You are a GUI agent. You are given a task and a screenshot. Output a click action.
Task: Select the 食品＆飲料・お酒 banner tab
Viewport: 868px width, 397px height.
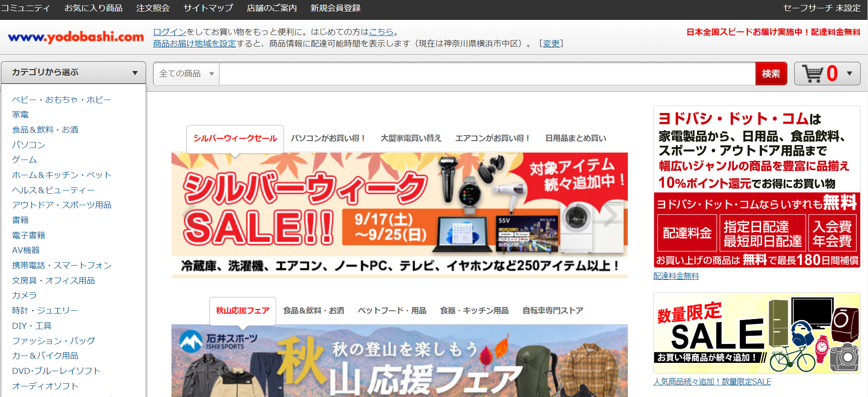[313, 311]
